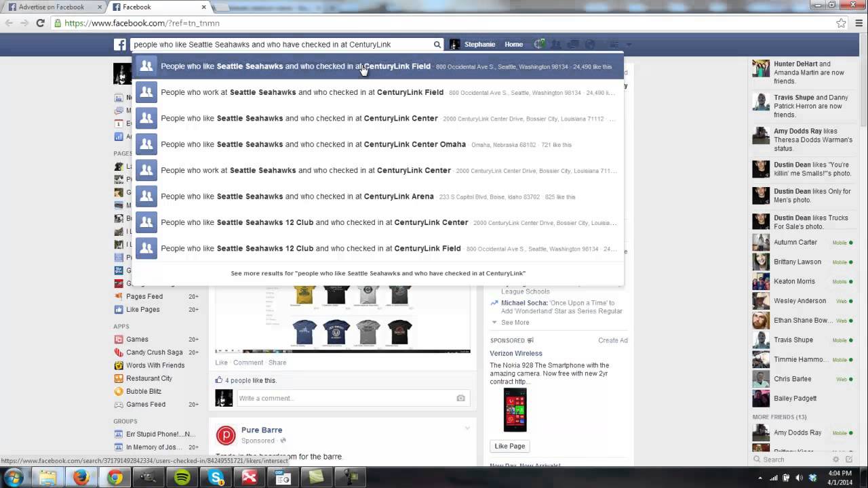Click the Pure Barre page logo
The width and height of the screenshot is (868, 488).
225,435
